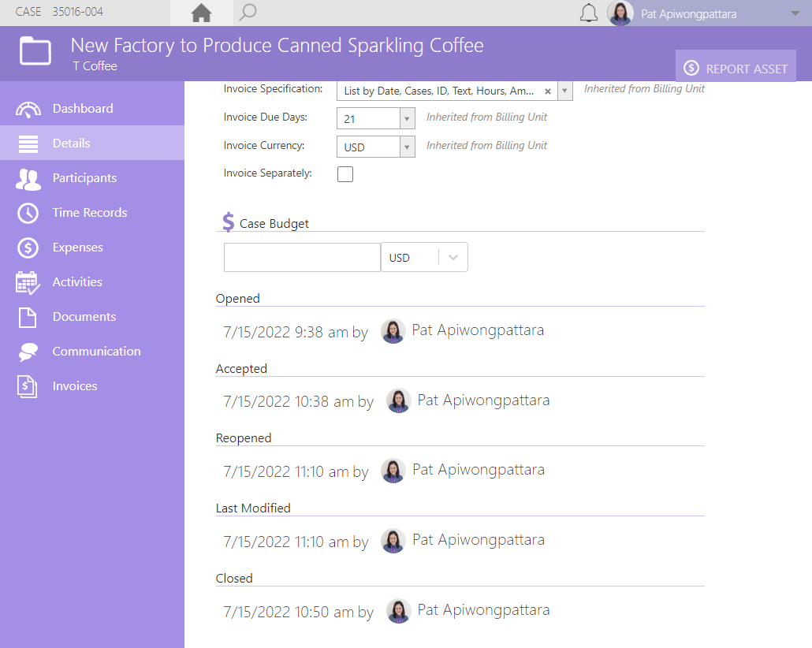Click the Invoice Specification text field
812x648 pixels.
[x=439, y=91]
